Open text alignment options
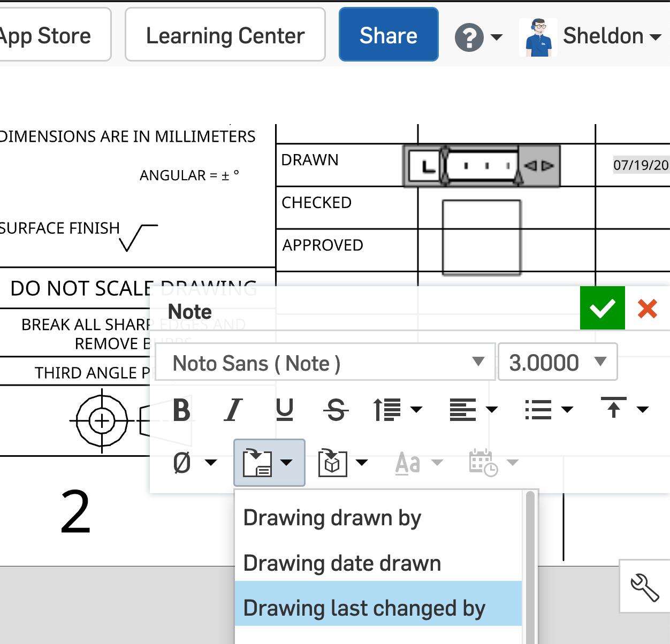The image size is (670, 644). 473,410
